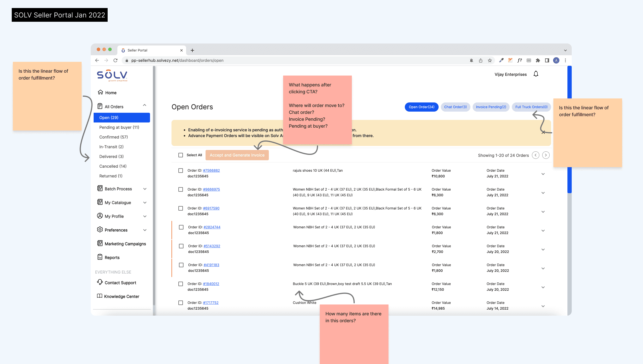This screenshot has height=364, width=643.
Task: Click the browser back arrow
Action: (x=97, y=60)
